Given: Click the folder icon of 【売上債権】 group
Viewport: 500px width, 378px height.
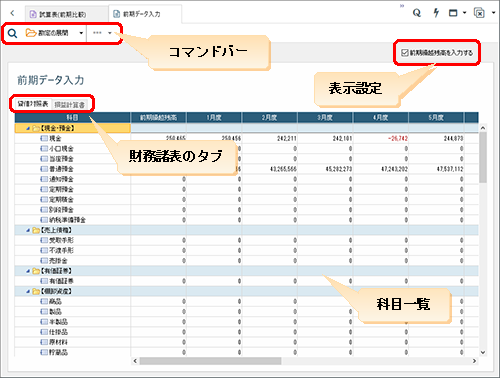Looking at the screenshot, I should [36, 230].
